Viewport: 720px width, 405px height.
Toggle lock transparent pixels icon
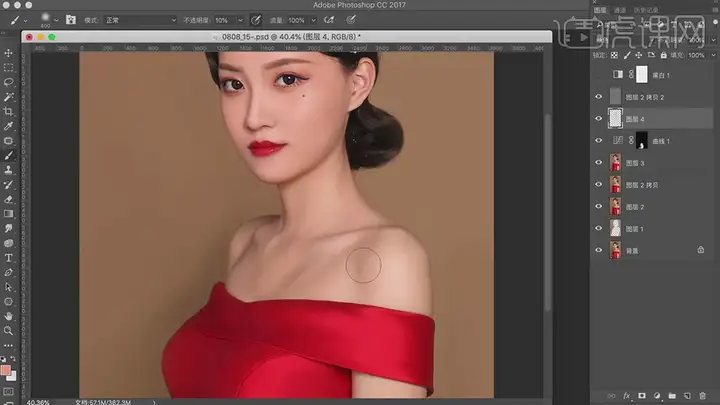point(614,55)
